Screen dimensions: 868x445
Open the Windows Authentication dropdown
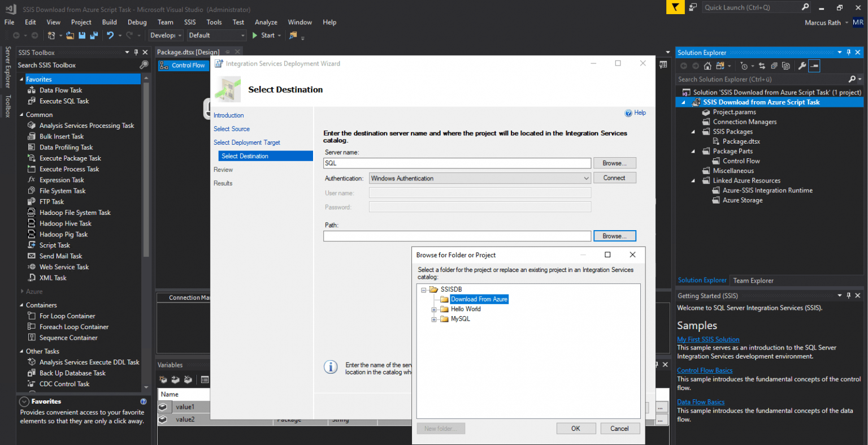coord(585,178)
